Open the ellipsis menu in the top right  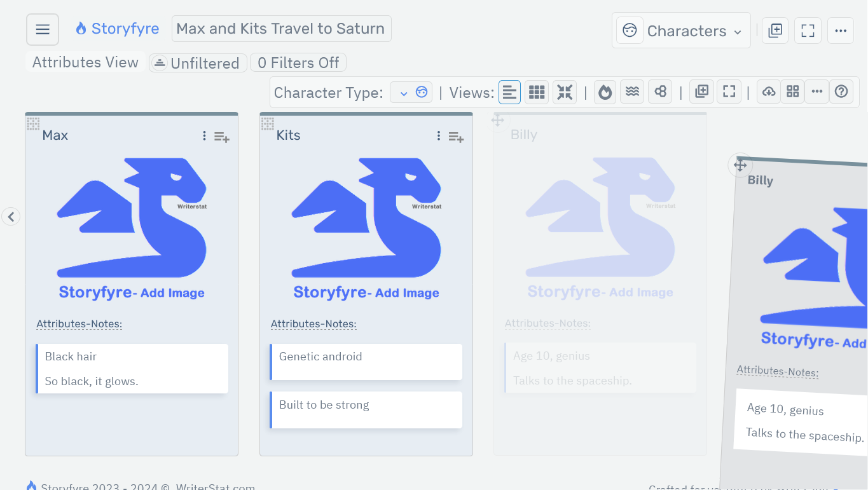tap(841, 30)
